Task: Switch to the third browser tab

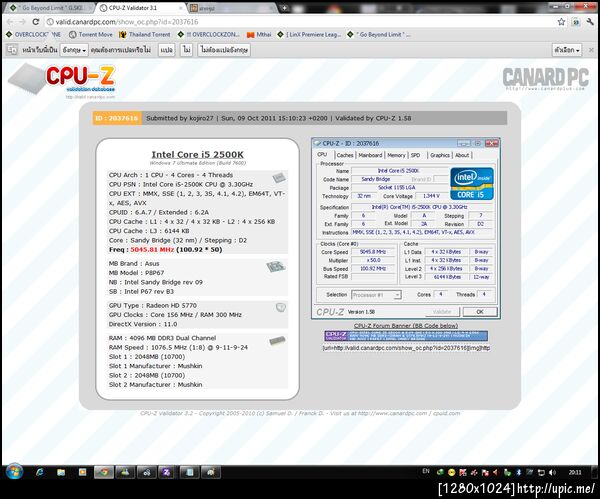Action: pos(232,8)
